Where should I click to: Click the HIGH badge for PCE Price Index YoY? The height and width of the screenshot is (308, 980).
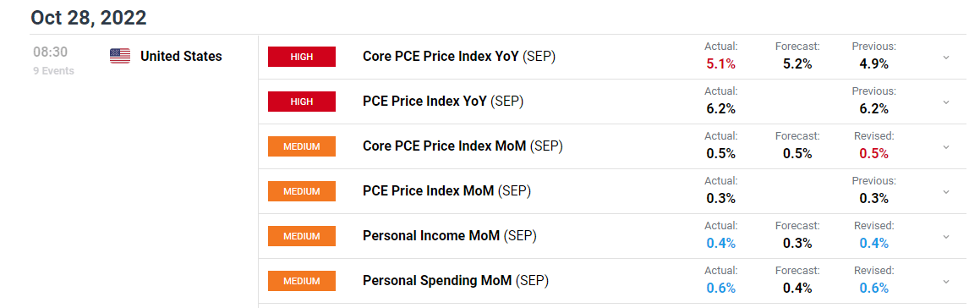(x=302, y=102)
